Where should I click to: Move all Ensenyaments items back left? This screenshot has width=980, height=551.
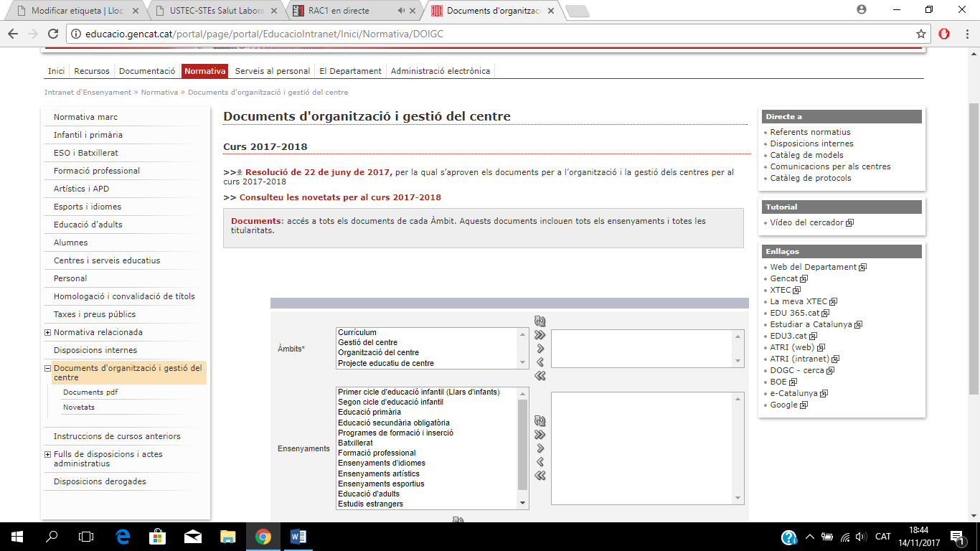tap(540, 476)
